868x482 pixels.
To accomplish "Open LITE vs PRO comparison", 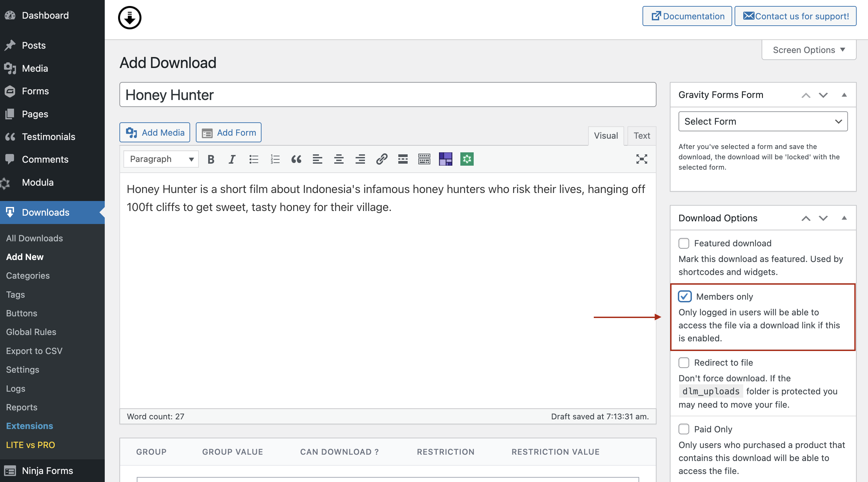I will 30,445.
